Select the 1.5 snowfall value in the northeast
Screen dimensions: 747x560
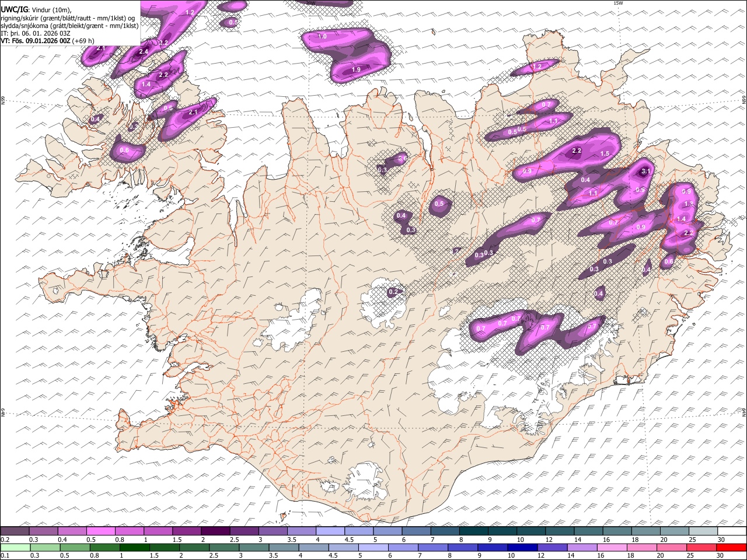click(x=605, y=153)
